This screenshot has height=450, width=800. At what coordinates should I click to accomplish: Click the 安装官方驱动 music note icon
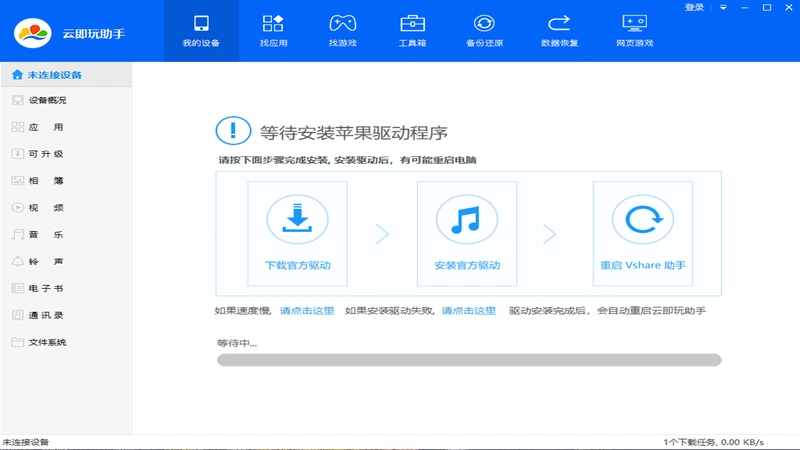[x=467, y=219]
